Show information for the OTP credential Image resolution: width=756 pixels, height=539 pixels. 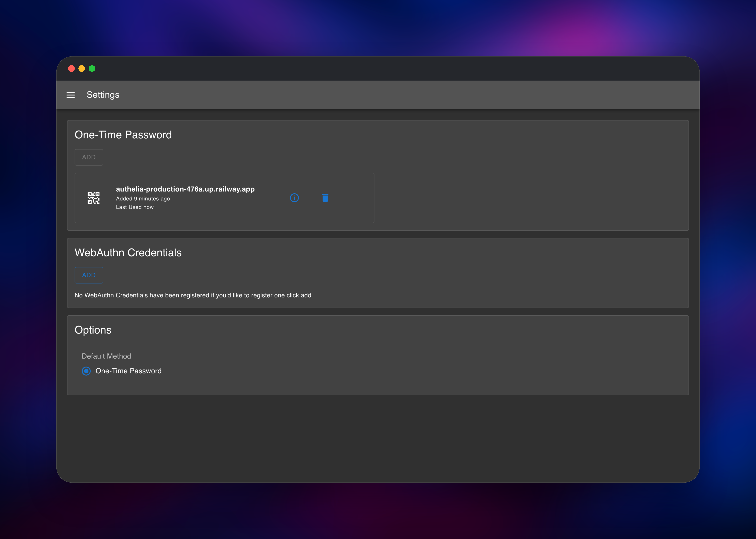coord(294,198)
